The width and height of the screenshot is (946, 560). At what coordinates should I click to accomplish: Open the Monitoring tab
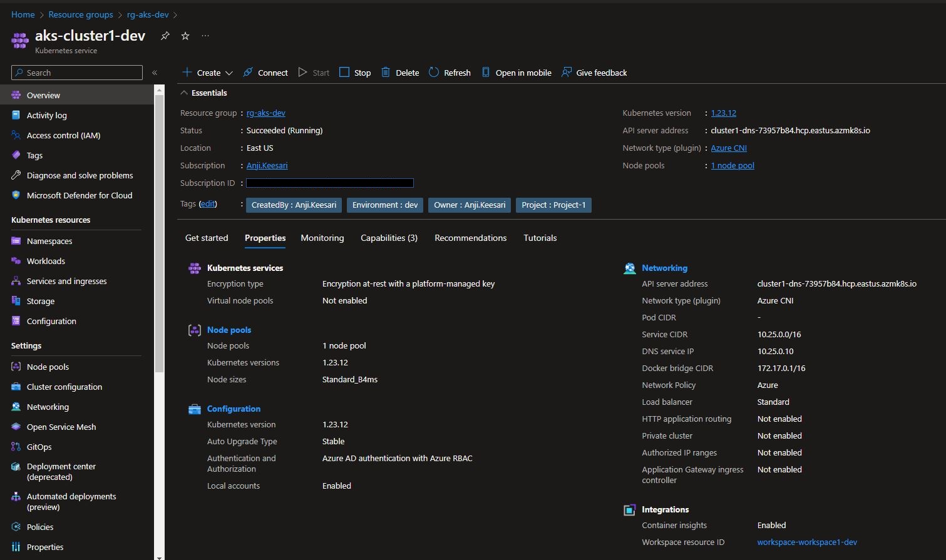(x=322, y=238)
